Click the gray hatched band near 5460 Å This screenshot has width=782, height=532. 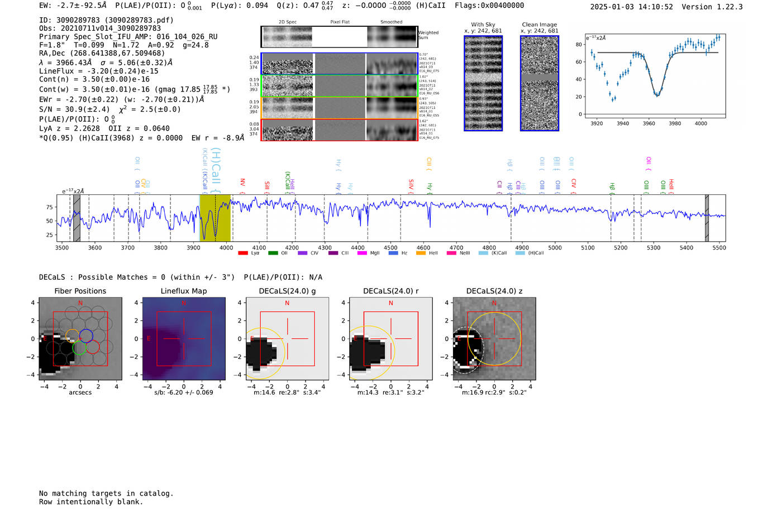[707, 218]
